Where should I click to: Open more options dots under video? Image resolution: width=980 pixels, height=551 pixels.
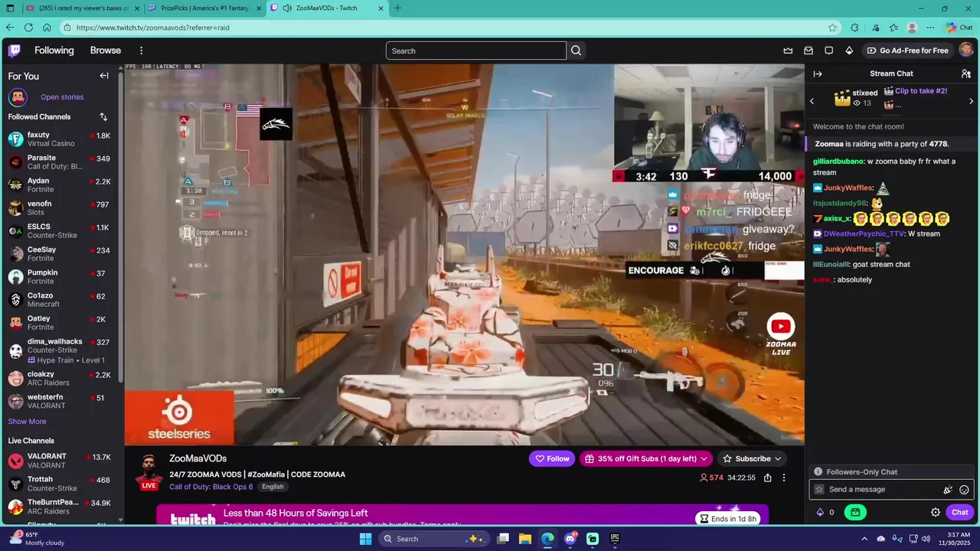tap(783, 478)
